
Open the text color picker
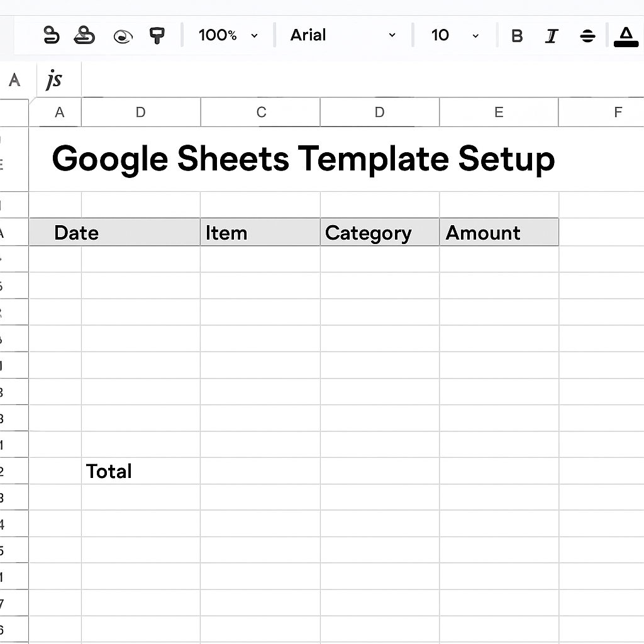[x=626, y=36]
